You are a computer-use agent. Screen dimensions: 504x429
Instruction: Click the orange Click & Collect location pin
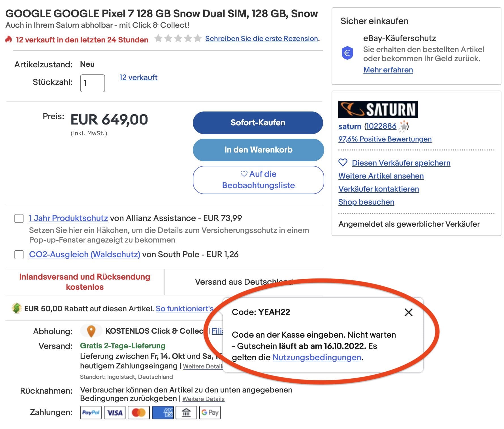pyautogui.click(x=91, y=331)
